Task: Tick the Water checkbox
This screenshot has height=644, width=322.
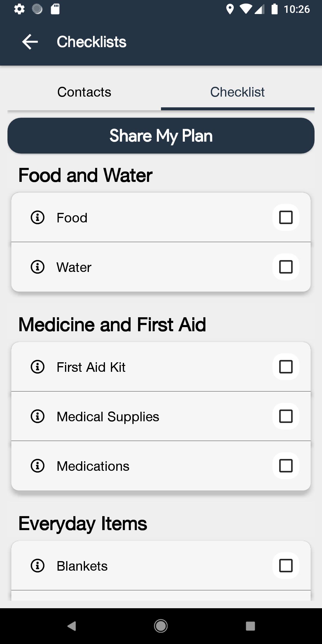Action: (x=286, y=267)
